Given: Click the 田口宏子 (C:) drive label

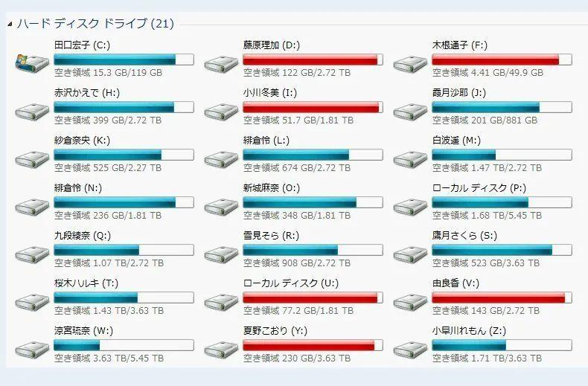Looking at the screenshot, I should (x=83, y=45).
